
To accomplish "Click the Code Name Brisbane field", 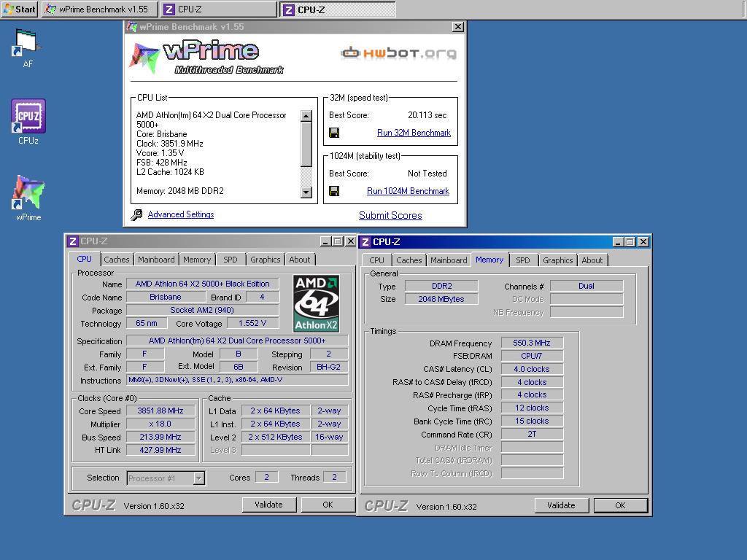I will pos(166,297).
